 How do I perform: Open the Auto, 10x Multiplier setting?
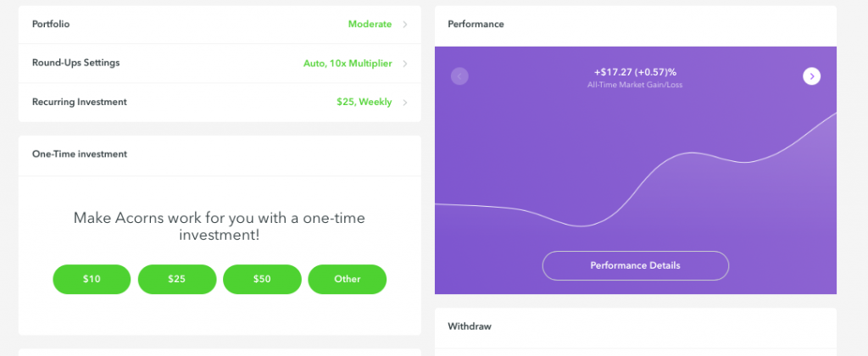click(x=348, y=64)
